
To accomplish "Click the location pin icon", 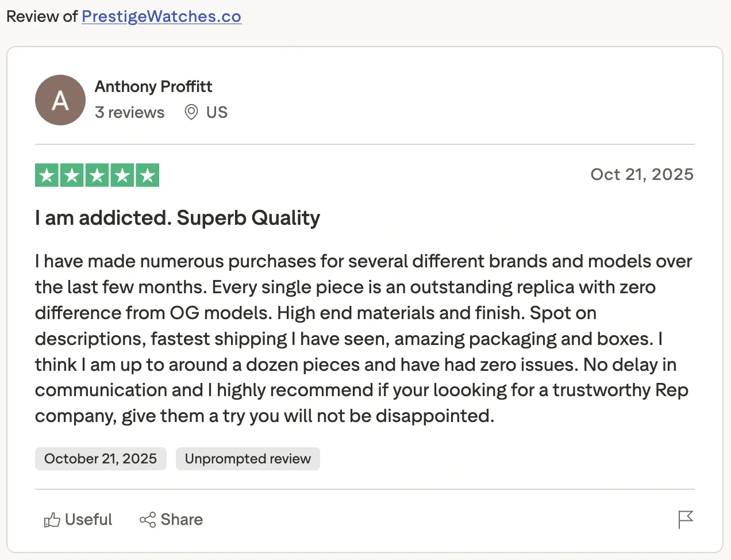I will tap(191, 112).
